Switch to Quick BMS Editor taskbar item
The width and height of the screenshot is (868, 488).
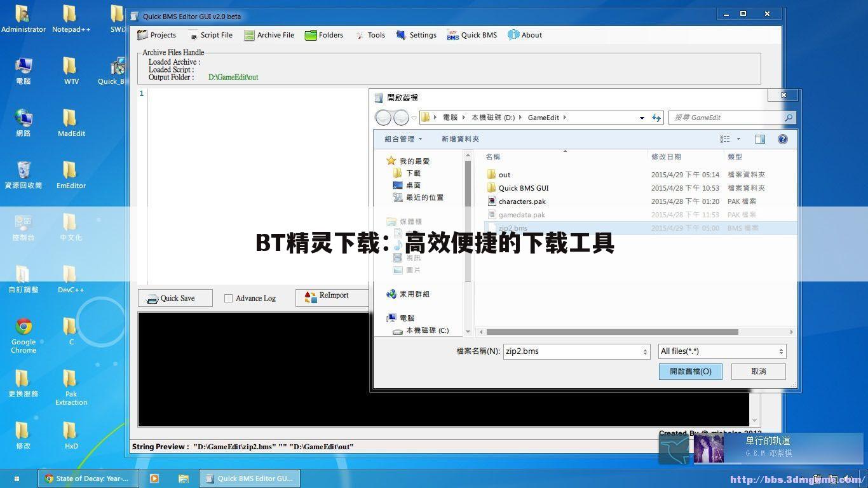pos(250,478)
